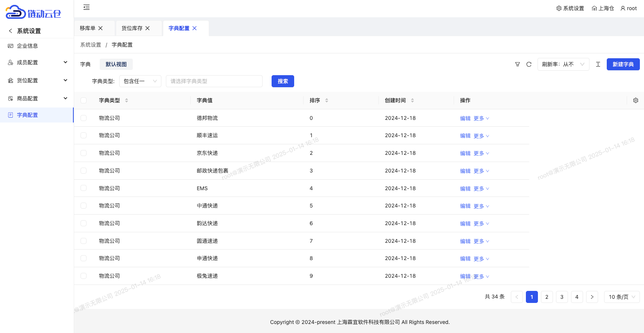The width and height of the screenshot is (644, 333).
Task: Close the 移库单 tab
Action: (100, 28)
